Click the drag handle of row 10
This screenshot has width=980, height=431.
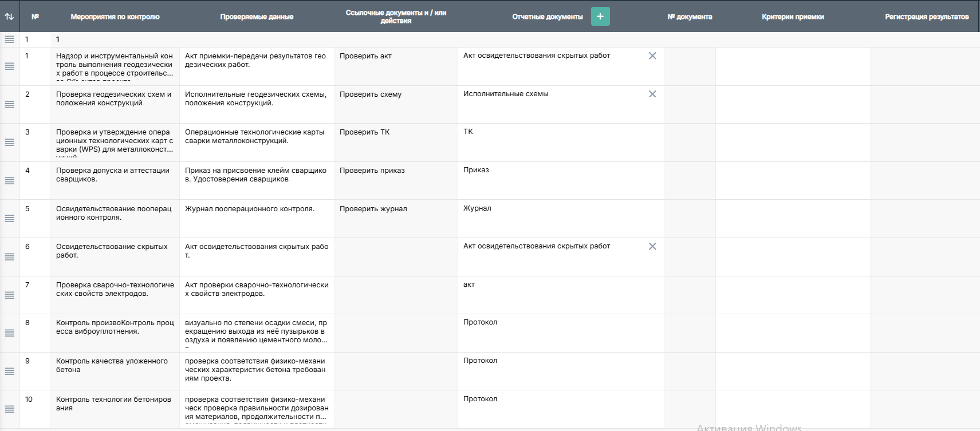pos(10,409)
